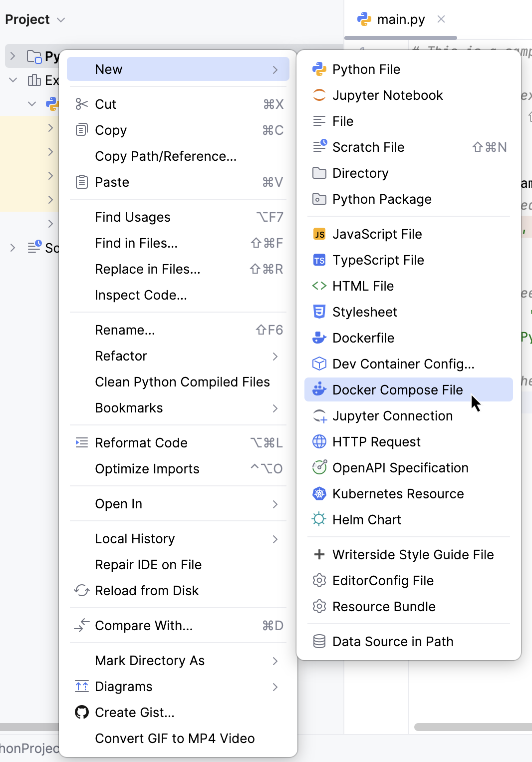Click the HTML File angle brackets icon
532x762 pixels.
click(x=319, y=286)
